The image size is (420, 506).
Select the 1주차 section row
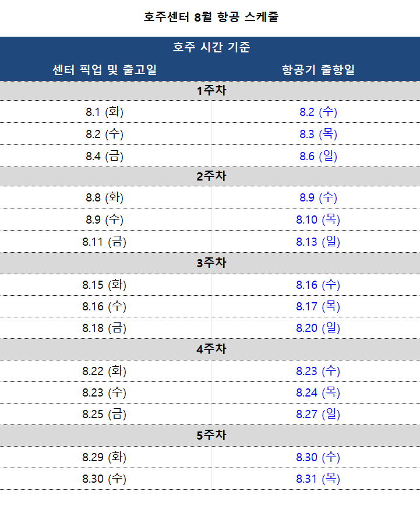210,91
